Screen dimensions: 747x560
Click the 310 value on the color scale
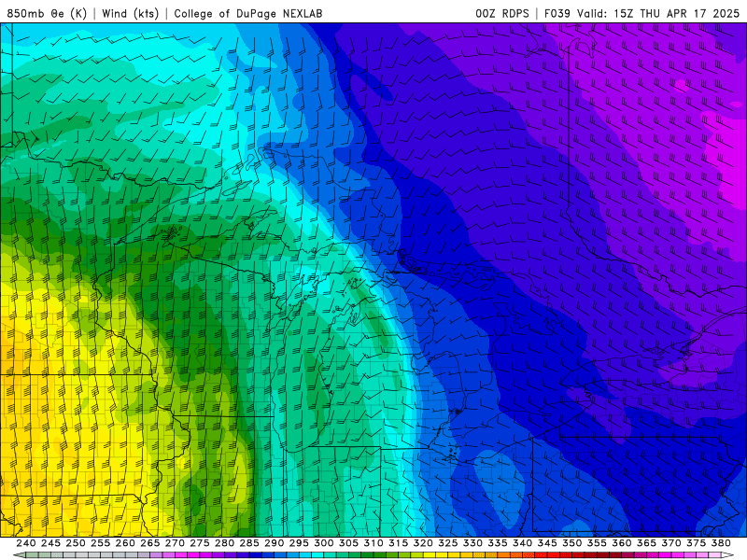[x=373, y=543]
